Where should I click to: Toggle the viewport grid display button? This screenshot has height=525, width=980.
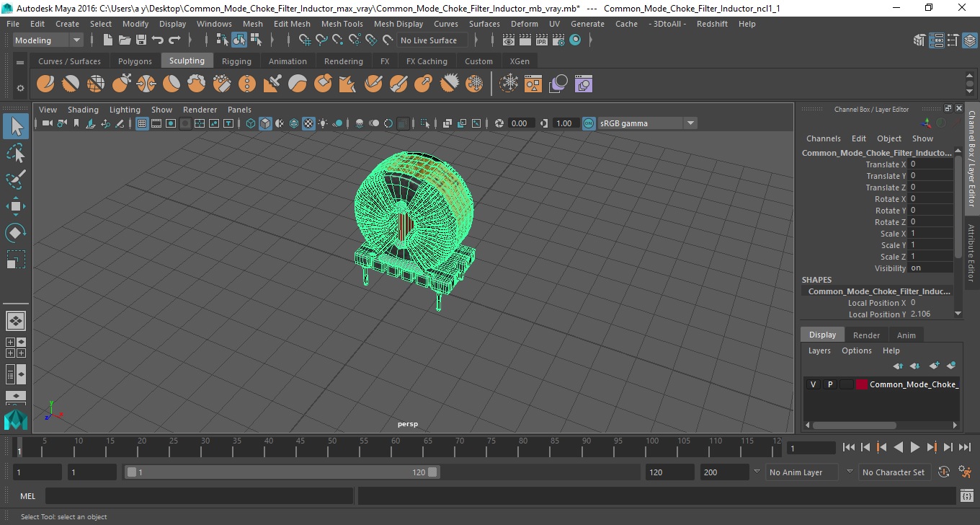click(142, 123)
